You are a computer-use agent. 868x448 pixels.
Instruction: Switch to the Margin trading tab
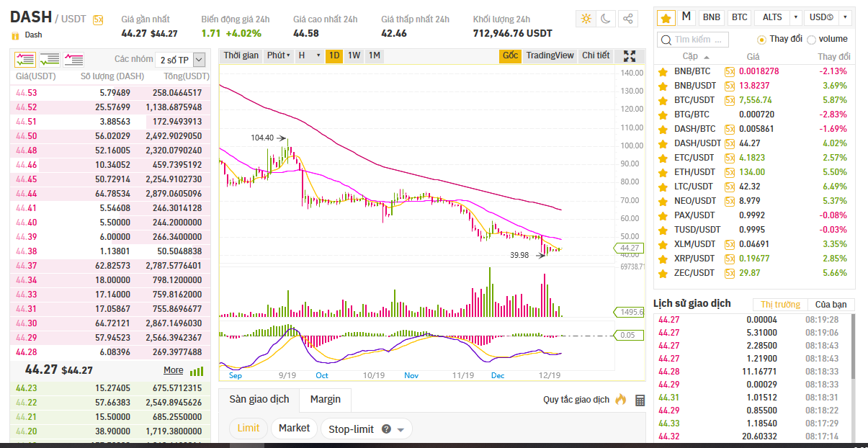click(326, 399)
